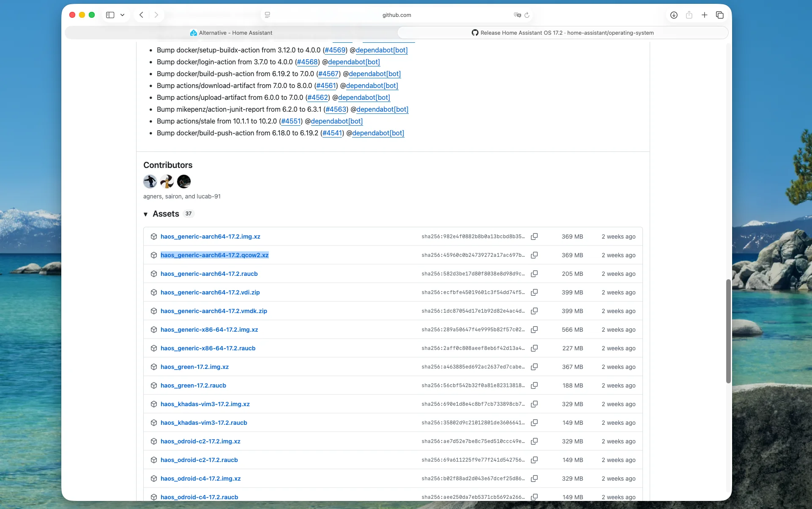Navigate back with the back arrow
The width and height of the screenshot is (812, 509).
point(142,15)
